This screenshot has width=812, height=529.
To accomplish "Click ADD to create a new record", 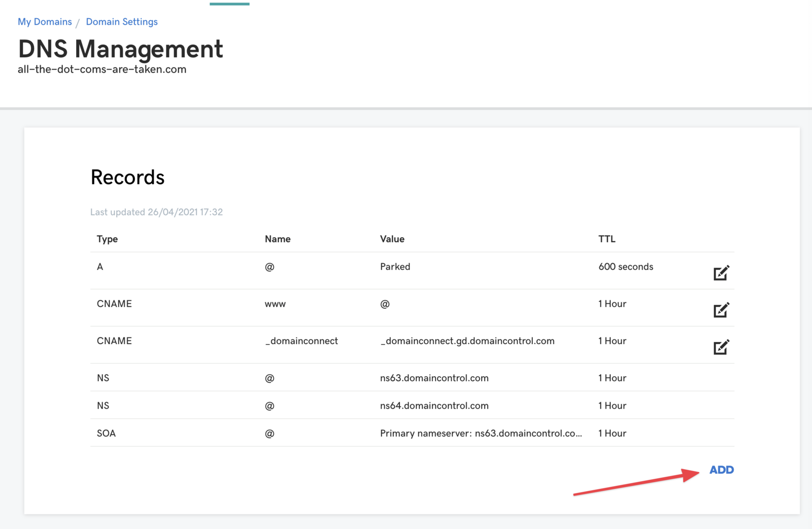I will click(721, 470).
